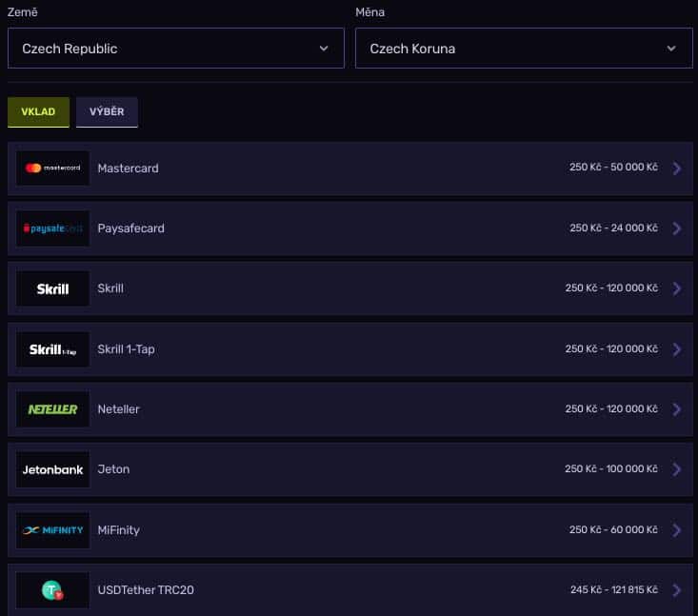Click the Mastercard logo icon
Viewport: 698px width, 616px height.
point(53,169)
